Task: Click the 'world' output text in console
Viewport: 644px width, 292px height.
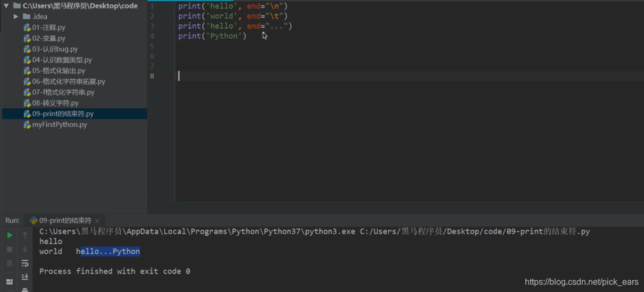Action: [51, 251]
